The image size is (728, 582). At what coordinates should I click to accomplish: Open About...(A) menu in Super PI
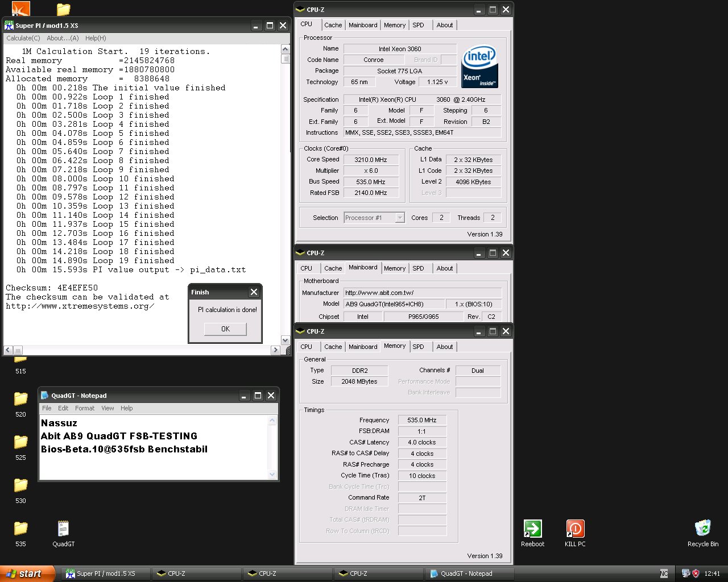coord(63,38)
